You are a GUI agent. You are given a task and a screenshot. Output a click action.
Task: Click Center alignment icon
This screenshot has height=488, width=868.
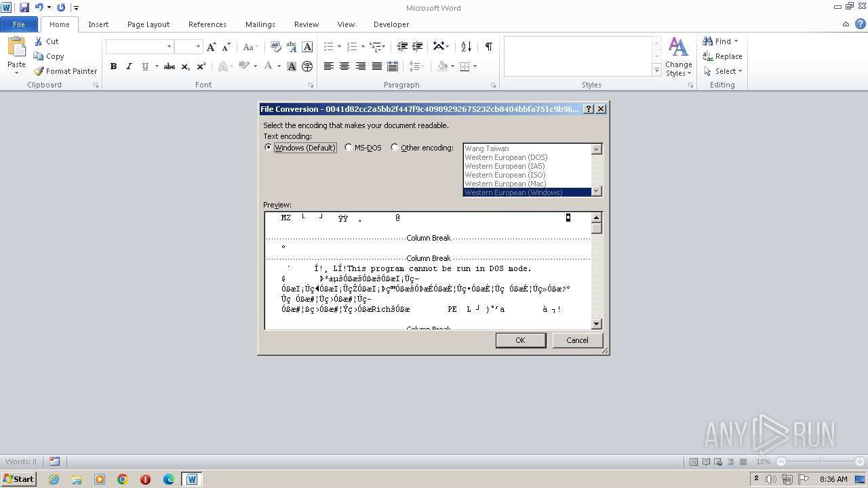point(344,66)
